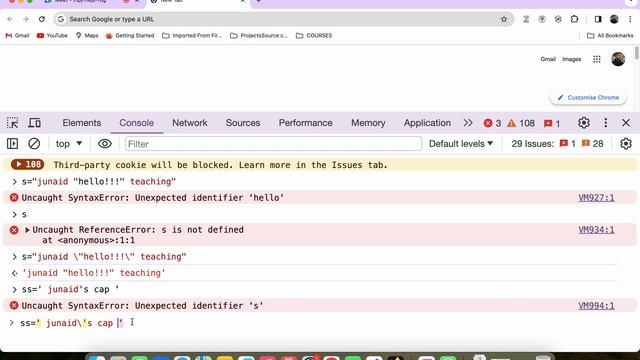Expand the Uncaught ReferenceError stack trace
The image size is (640, 360).
(27, 230)
